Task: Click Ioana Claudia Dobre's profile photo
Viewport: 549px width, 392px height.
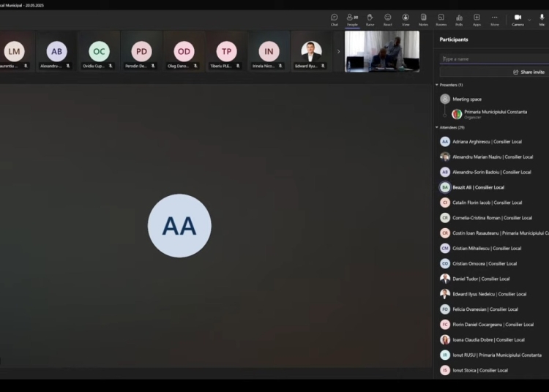Action: [x=445, y=339]
